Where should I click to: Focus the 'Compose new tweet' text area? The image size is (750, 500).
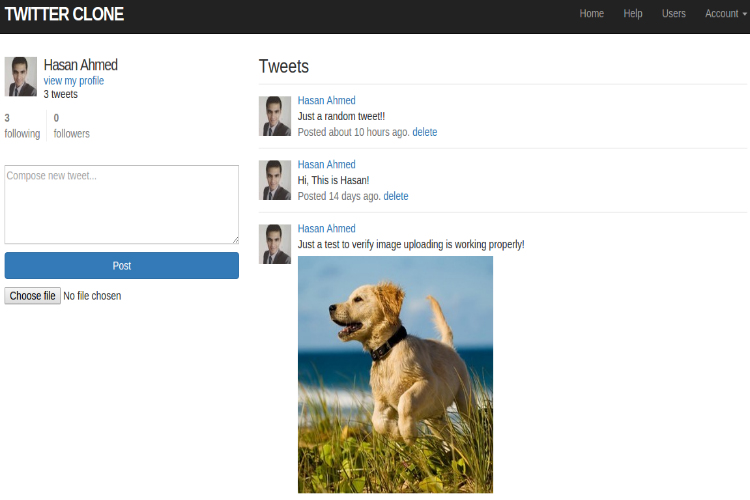click(x=121, y=204)
